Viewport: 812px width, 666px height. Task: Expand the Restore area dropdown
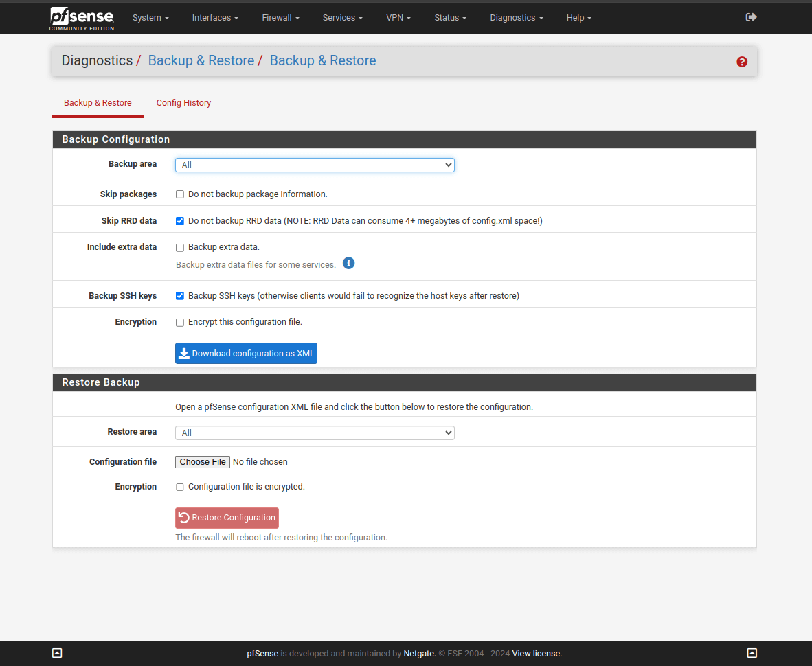315,433
